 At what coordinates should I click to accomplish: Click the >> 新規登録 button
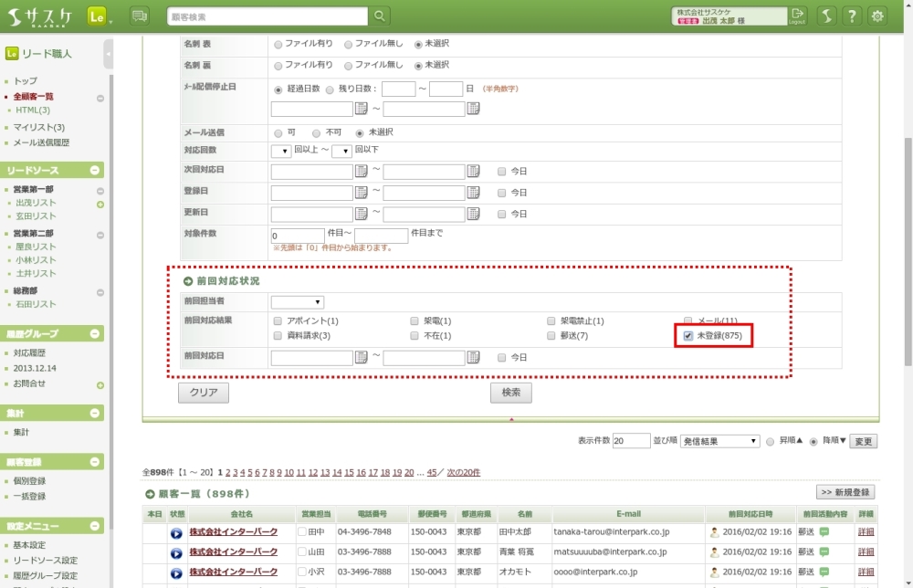click(x=845, y=492)
